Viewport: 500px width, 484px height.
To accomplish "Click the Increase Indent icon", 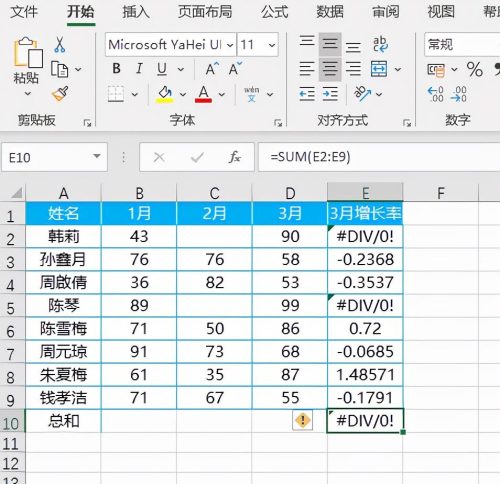I will 330,94.
